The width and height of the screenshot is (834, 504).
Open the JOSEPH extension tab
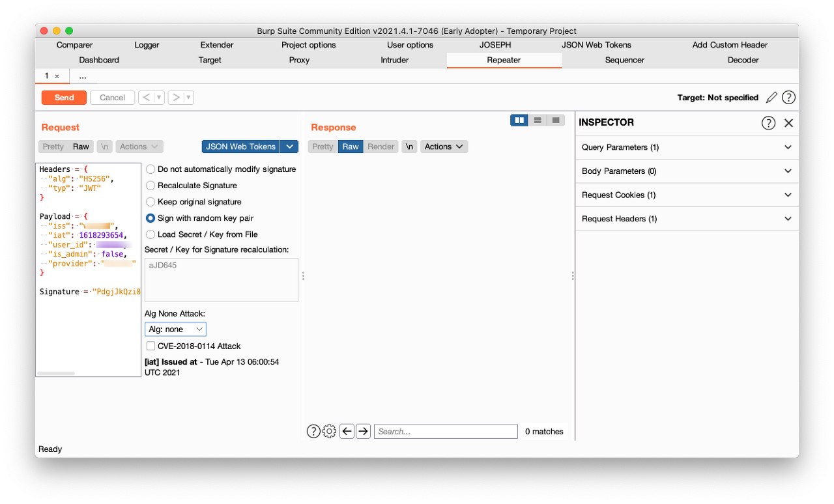pyautogui.click(x=495, y=45)
